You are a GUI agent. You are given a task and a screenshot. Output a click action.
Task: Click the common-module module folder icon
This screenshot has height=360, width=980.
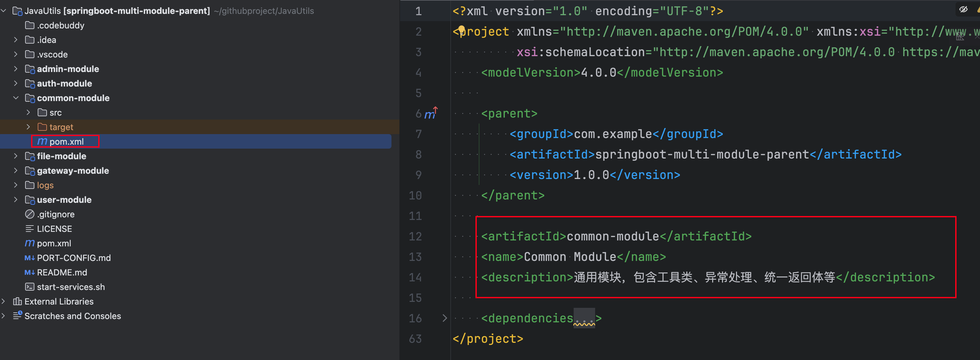click(30, 98)
